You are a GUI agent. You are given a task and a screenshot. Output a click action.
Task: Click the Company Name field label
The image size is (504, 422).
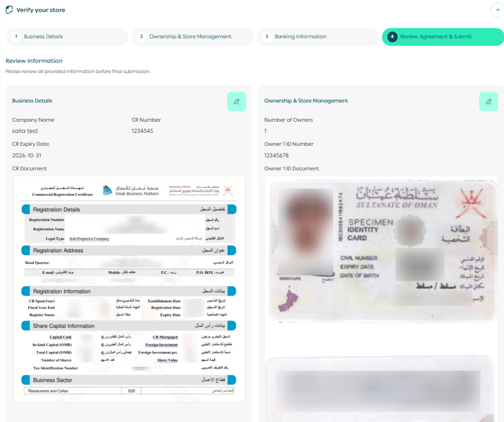point(33,120)
